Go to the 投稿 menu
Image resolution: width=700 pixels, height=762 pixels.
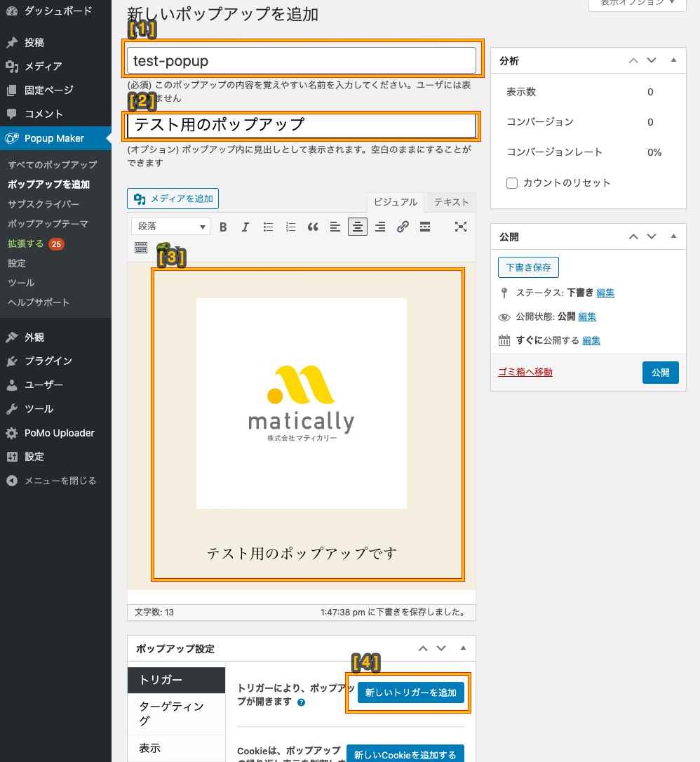[56, 42]
